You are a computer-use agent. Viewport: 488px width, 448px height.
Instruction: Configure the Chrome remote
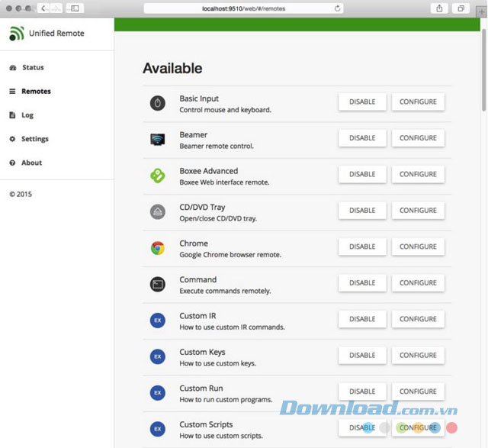(418, 247)
